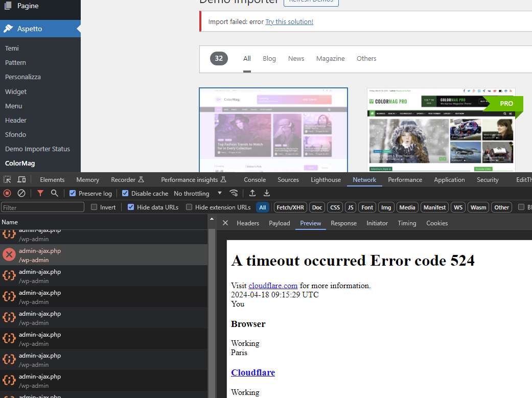Viewport: 532px width, 398px height.
Task: Filter requests by Fetch/XHR
Action: pos(290,207)
